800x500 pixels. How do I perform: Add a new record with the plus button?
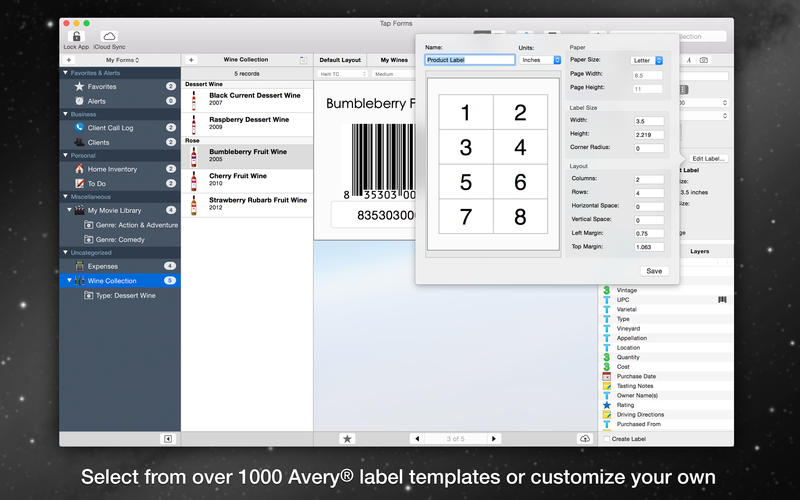(191, 60)
